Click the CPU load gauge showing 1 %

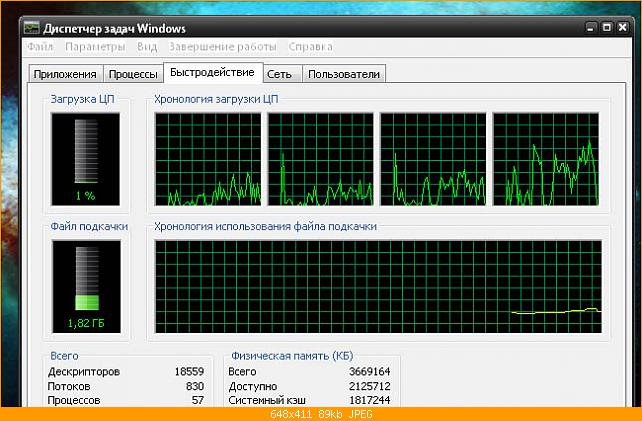(x=86, y=159)
